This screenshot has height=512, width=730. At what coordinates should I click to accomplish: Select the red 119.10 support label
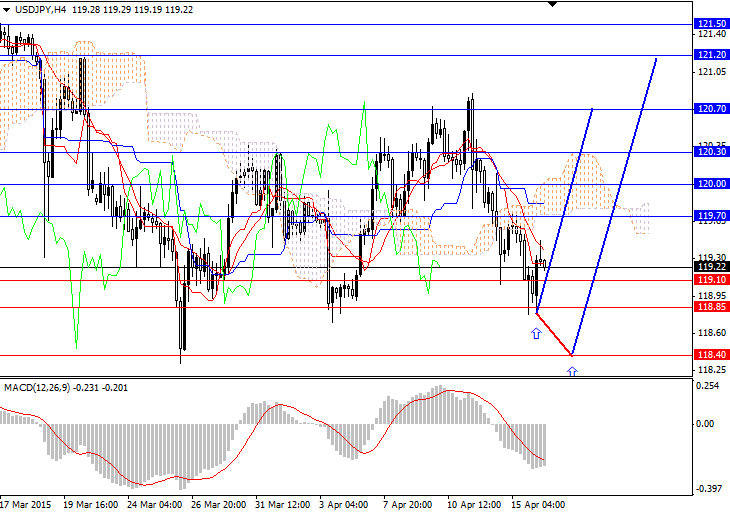coord(711,280)
